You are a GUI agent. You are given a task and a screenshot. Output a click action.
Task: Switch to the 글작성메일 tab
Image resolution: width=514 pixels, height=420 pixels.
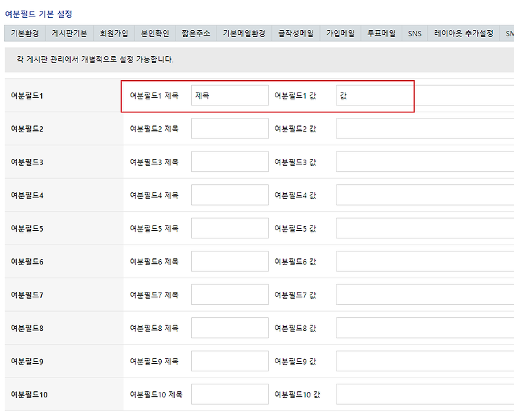[x=296, y=34]
